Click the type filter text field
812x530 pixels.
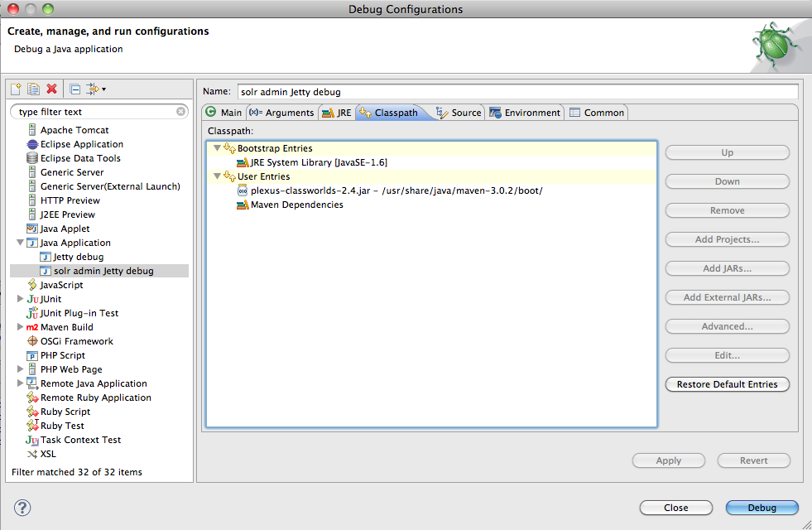[98, 112]
